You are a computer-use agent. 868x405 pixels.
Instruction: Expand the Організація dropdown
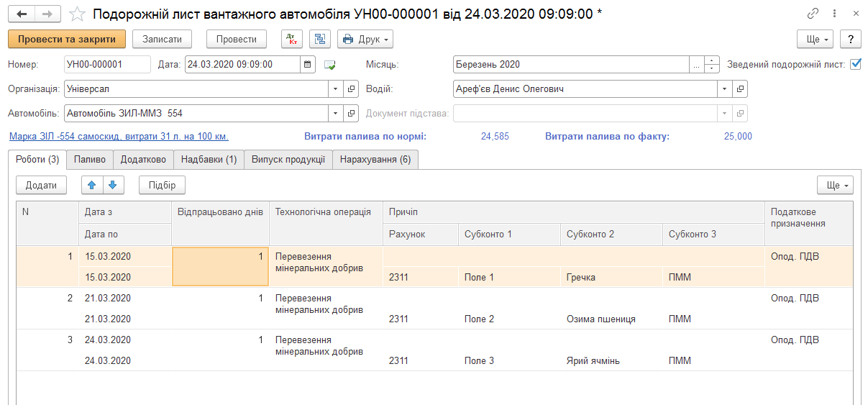click(337, 88)
